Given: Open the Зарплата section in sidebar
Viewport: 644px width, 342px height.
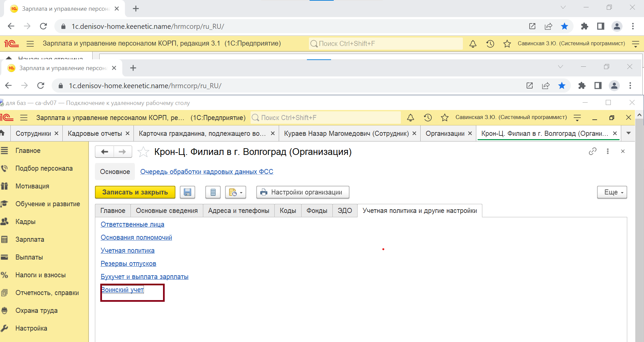Looking at the screenshot, I should tap(30, 239).
